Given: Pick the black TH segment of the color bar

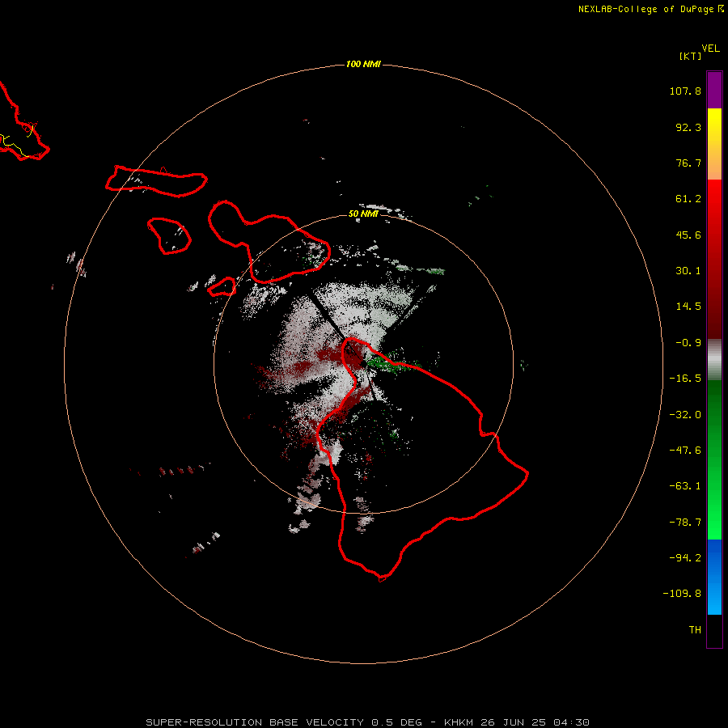Looking at the screenshot, I should pos(714,630).
